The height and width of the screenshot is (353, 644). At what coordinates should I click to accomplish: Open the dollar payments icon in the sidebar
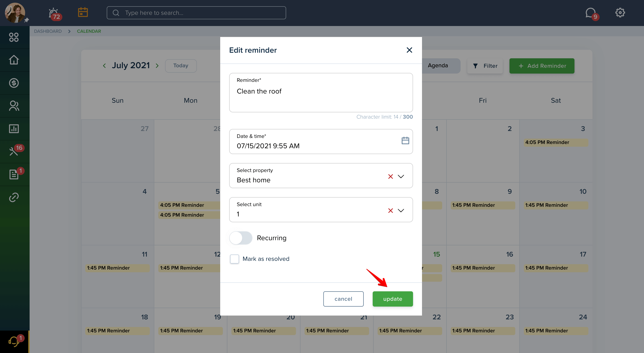pyautogui.click(x=14, y=83)
